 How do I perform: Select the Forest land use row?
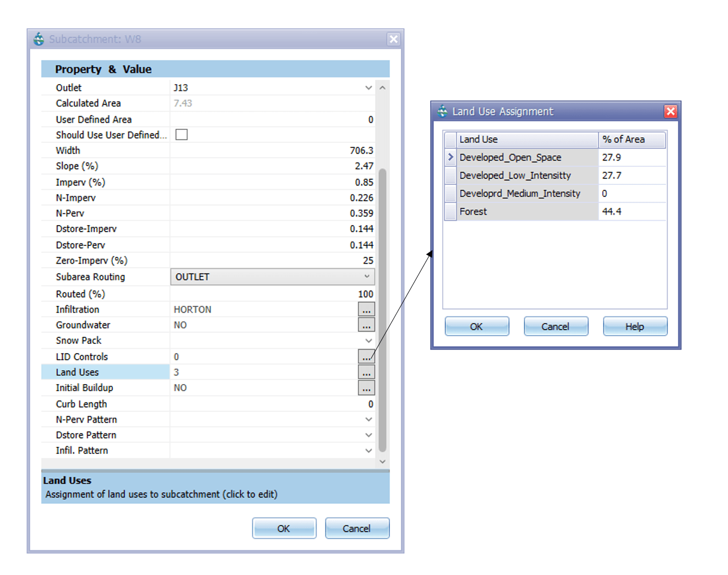[528, 212]
